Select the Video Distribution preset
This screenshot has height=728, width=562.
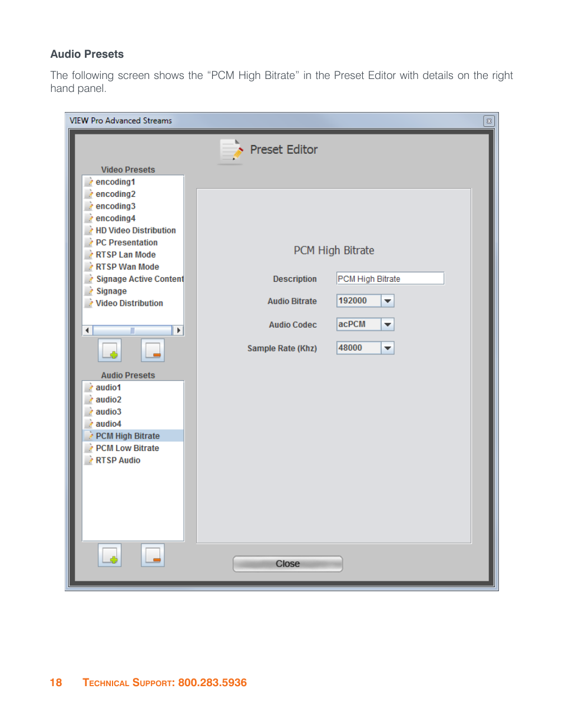tap(129, 303)
